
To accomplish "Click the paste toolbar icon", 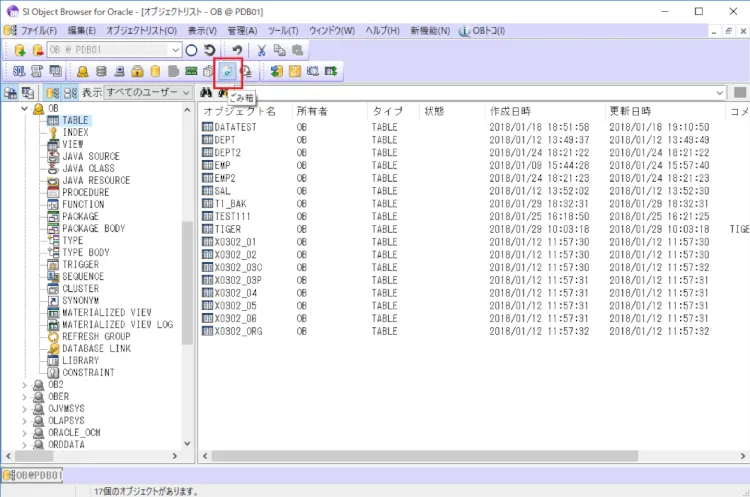I will tap(297, 50).
